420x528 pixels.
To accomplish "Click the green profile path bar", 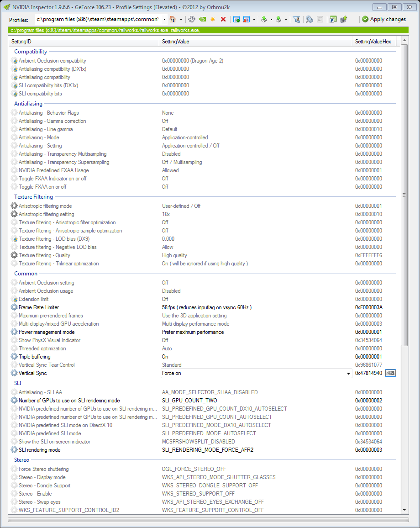I will 208,30.
